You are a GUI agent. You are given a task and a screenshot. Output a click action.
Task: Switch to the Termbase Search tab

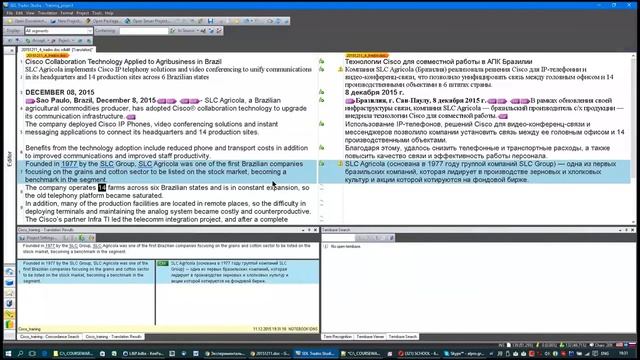(x=402, y=337)
